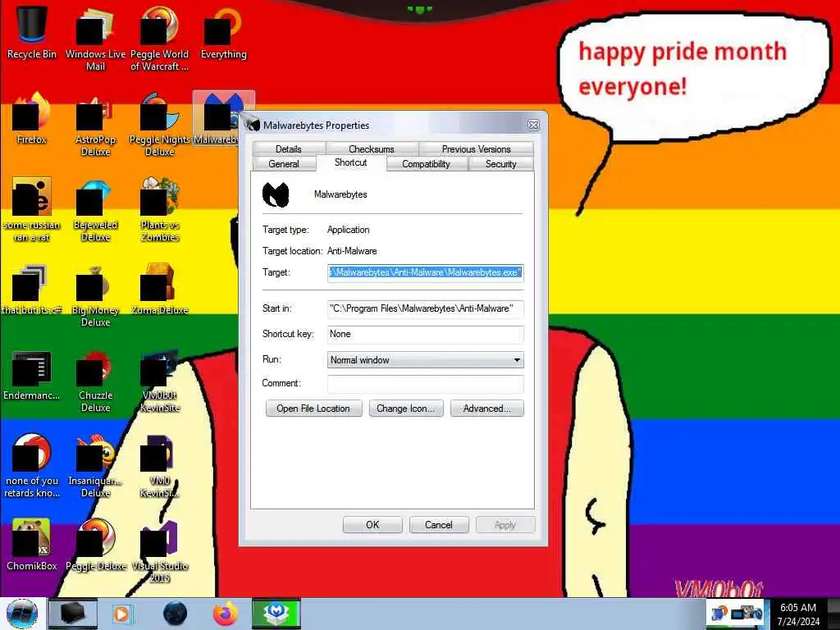Cancel the Malwarebytes Properties dialog
Image resolution: width=840 pixels, height=630 pixels.
[439, 525]
